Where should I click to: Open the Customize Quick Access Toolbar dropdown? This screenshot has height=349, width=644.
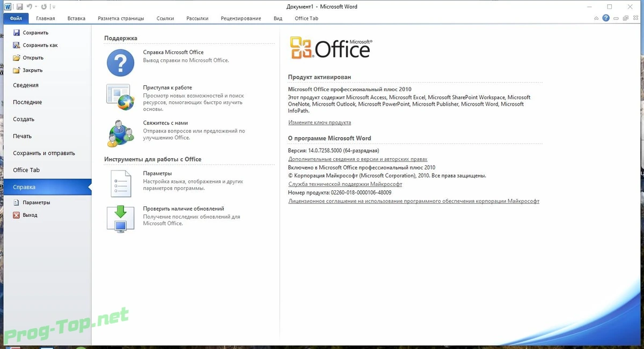click(x=53, y=7)
